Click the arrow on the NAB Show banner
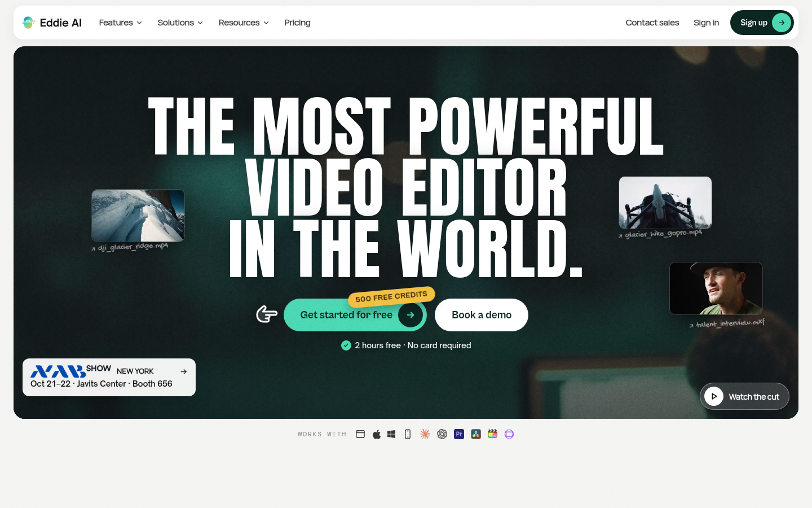 (x=184, y=371)
